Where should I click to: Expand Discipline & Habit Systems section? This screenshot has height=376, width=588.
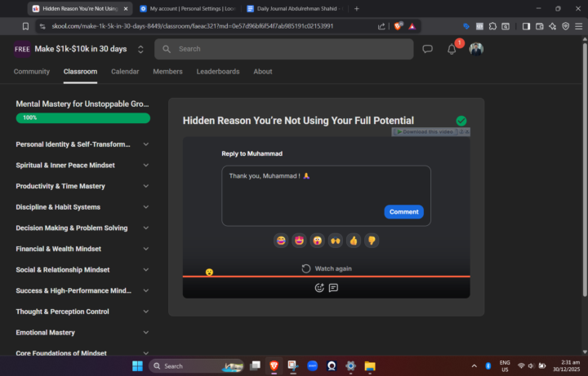tap(146, 207)
